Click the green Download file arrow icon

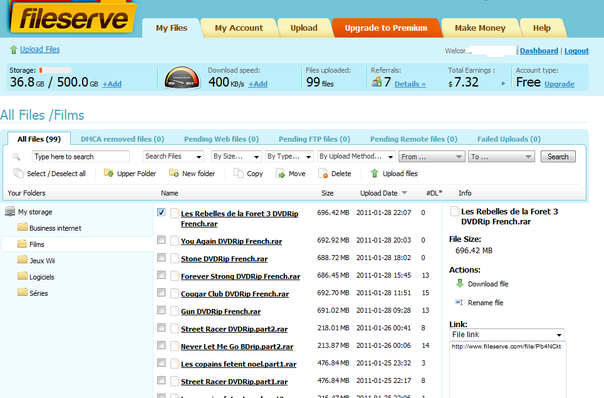[x=460, y=284]
